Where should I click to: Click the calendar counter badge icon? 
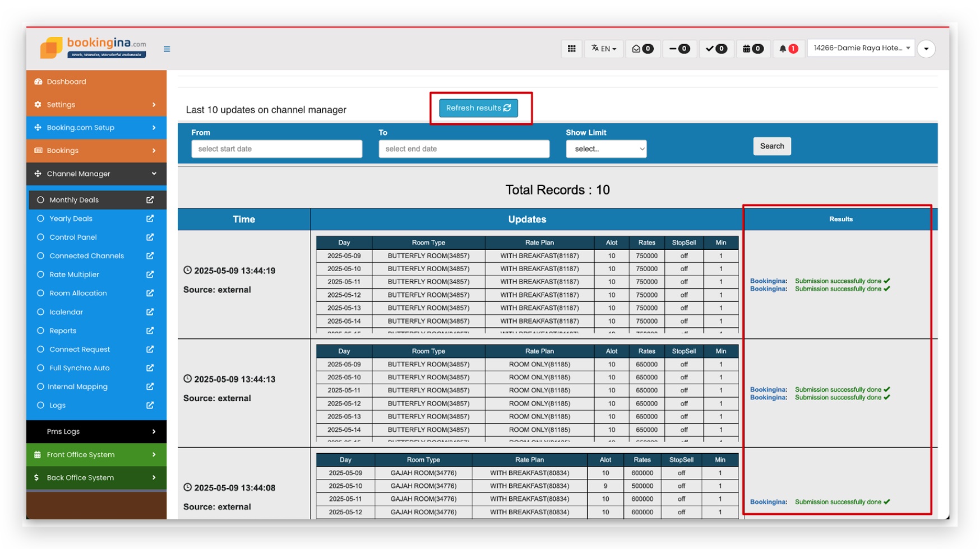(x=753, y=49)
